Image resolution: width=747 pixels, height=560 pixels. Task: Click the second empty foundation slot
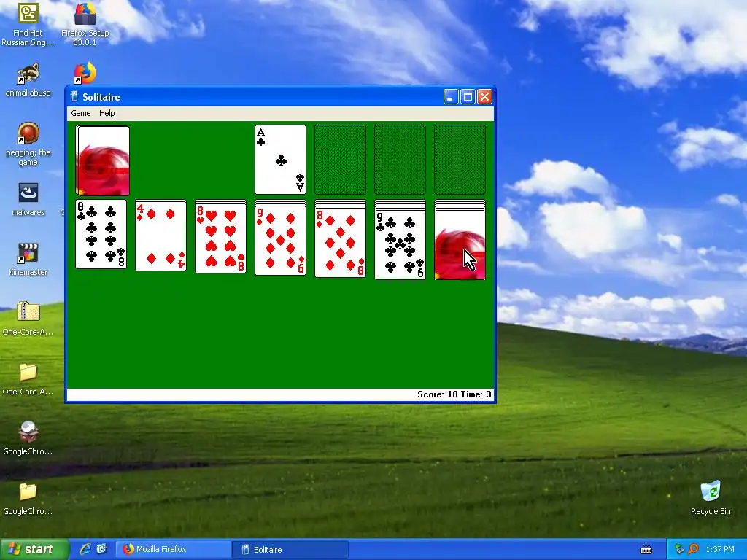click(x=340, y=160)
